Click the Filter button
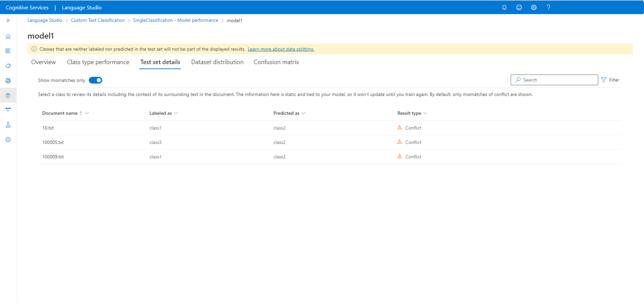644x303 pixels. [x=610, y=80]
